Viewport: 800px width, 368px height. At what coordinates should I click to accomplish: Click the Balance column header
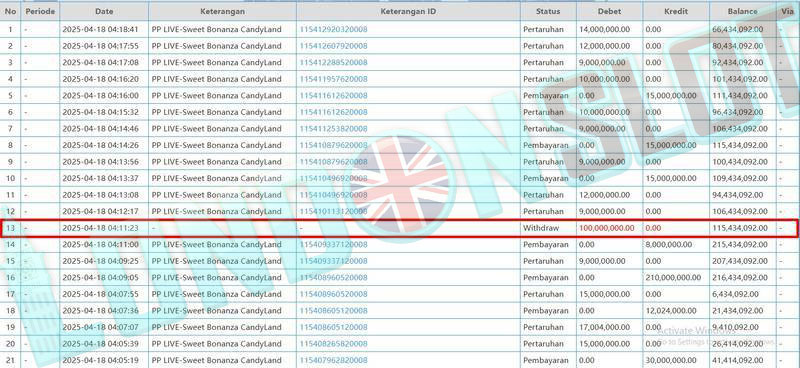(x=742, y=11)
